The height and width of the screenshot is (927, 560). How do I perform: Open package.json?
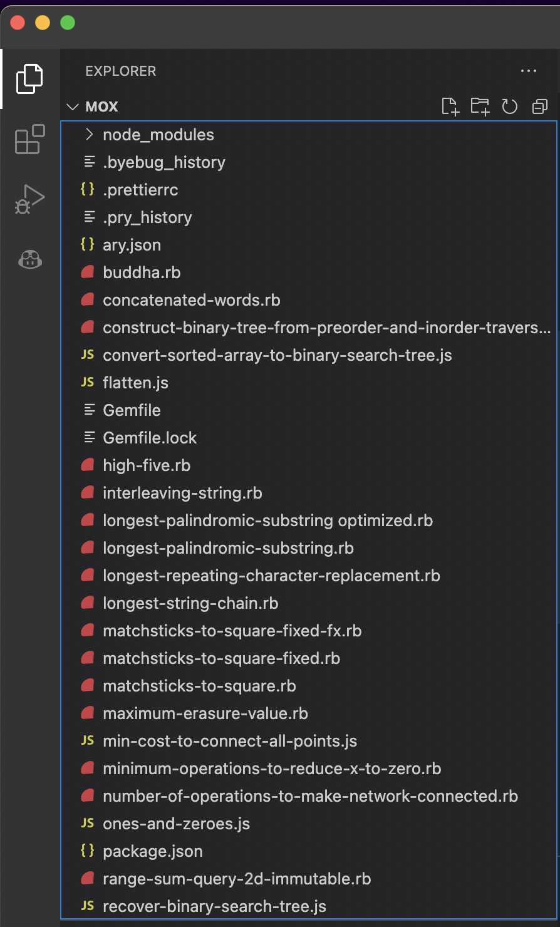152,851
